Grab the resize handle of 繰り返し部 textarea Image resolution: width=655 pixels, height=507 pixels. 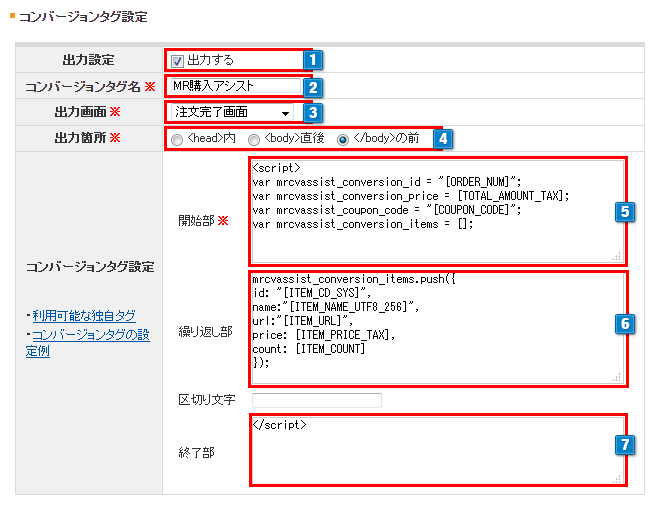617,377
